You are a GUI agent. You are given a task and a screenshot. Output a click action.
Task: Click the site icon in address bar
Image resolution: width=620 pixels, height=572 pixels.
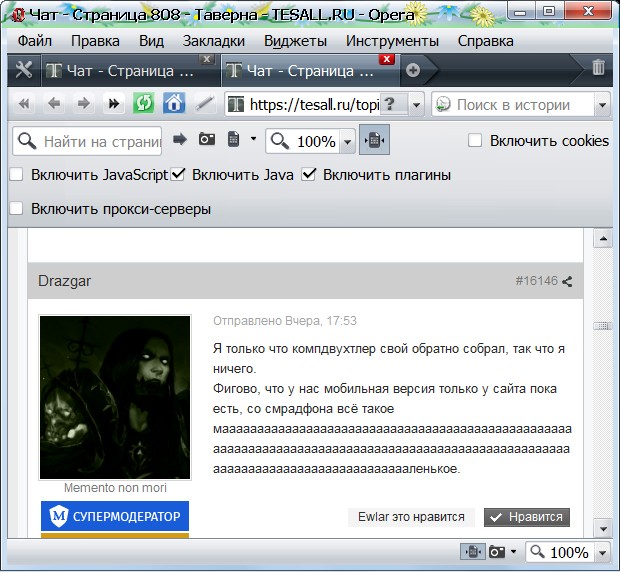point(236,104)
